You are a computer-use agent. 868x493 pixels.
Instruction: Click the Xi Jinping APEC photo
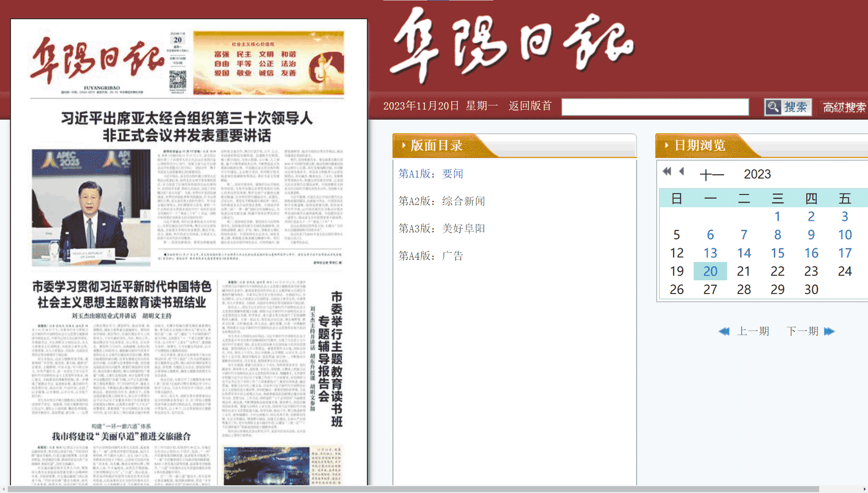91,208
